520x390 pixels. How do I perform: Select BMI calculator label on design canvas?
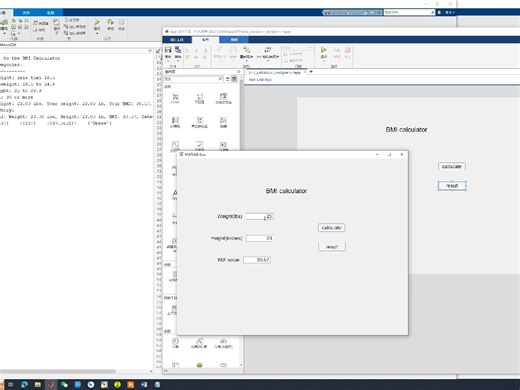(x=406, y=129)
